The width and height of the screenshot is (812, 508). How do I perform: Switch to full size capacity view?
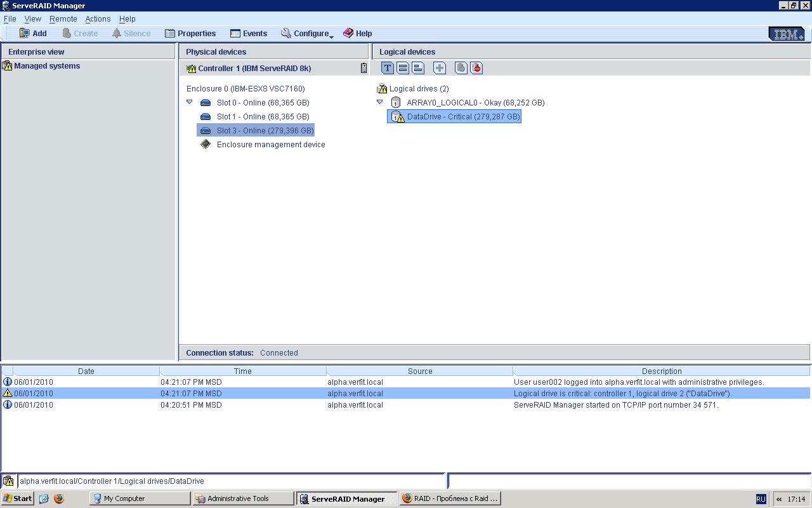[x=402, y=68]
